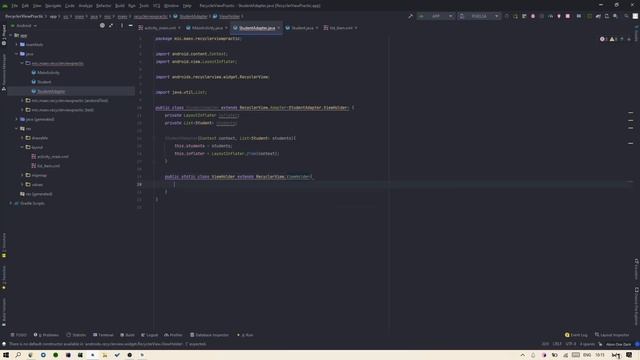
Task: Open the TODO tool window
Action: 19,335
